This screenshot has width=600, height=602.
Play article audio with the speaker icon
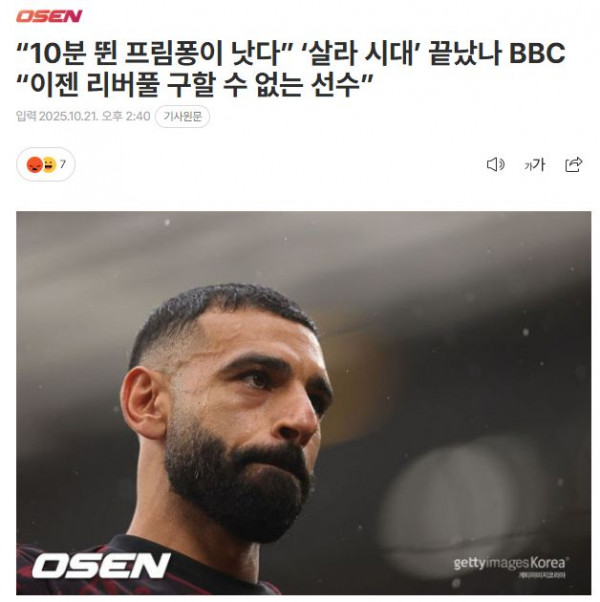(495, 165)
